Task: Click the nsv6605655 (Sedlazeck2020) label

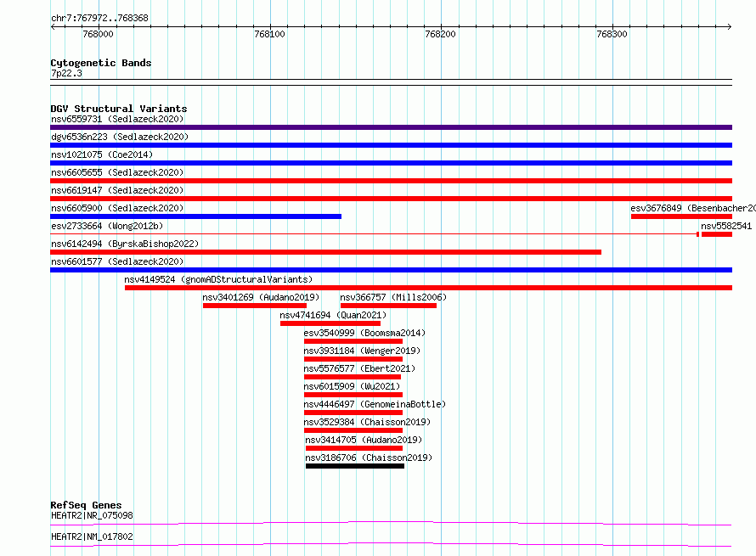Action: [117, 172]
